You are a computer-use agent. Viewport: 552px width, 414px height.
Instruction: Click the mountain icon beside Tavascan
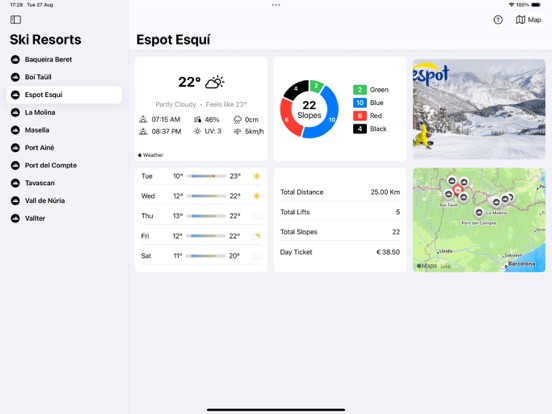pos(15,183)
